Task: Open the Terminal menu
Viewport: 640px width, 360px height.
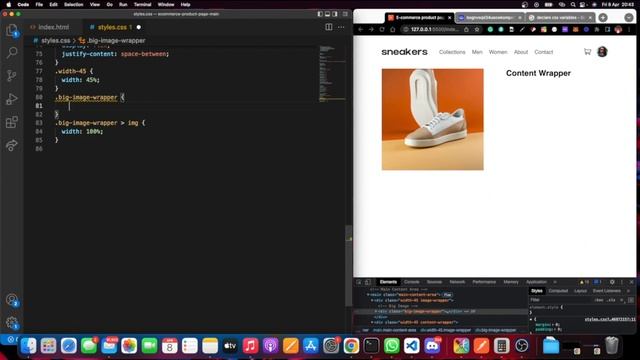Action: pos(142,4)
